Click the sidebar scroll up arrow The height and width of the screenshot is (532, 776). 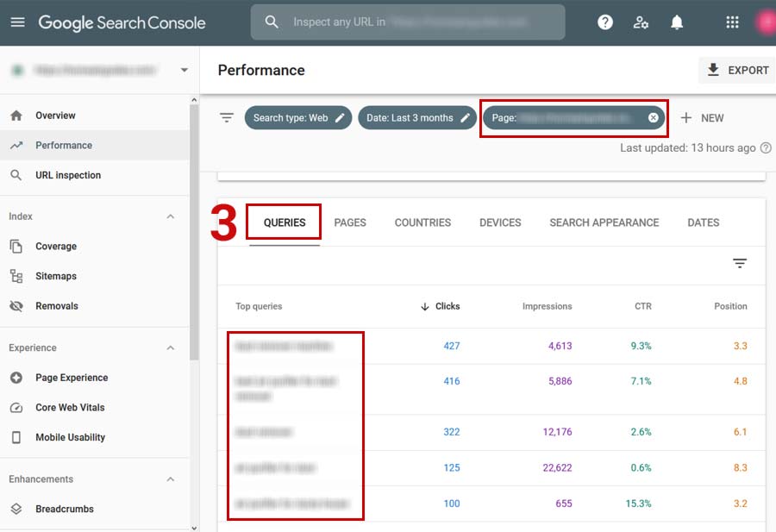194,100
